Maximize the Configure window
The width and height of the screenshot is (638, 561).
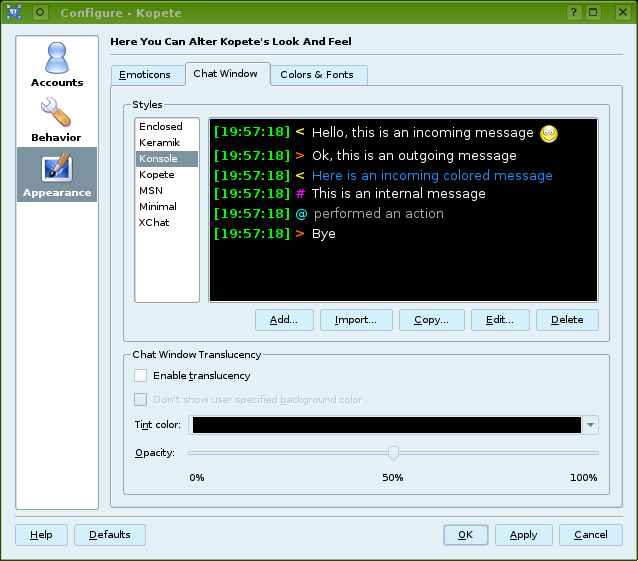(593, 13)
